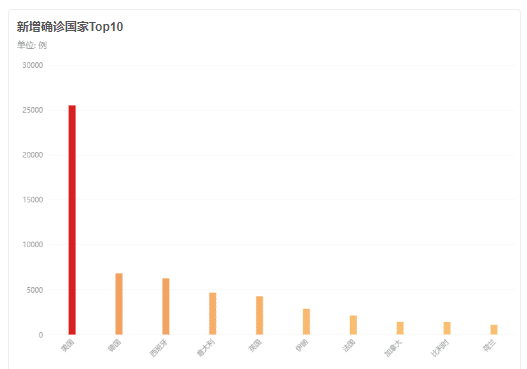The image size is (527, 369).
Task: Select the 德国 bar in chart
Action: click(x=119, y=304)
